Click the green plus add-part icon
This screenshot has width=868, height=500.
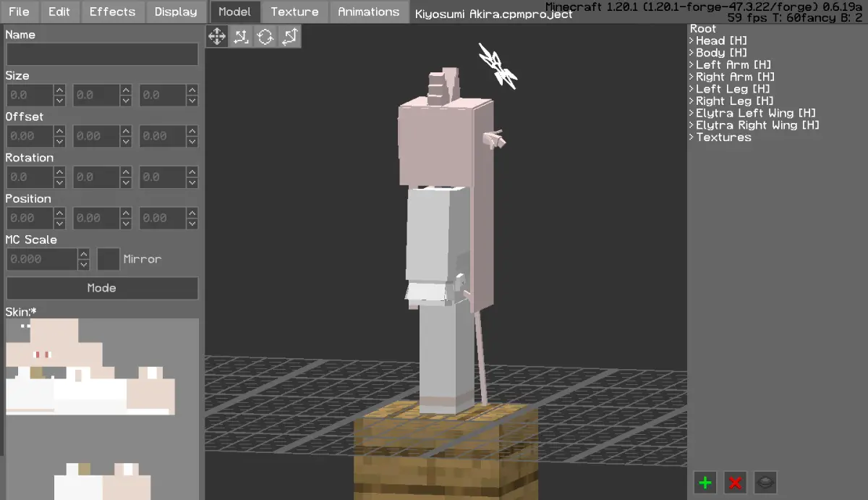[705, 483]
